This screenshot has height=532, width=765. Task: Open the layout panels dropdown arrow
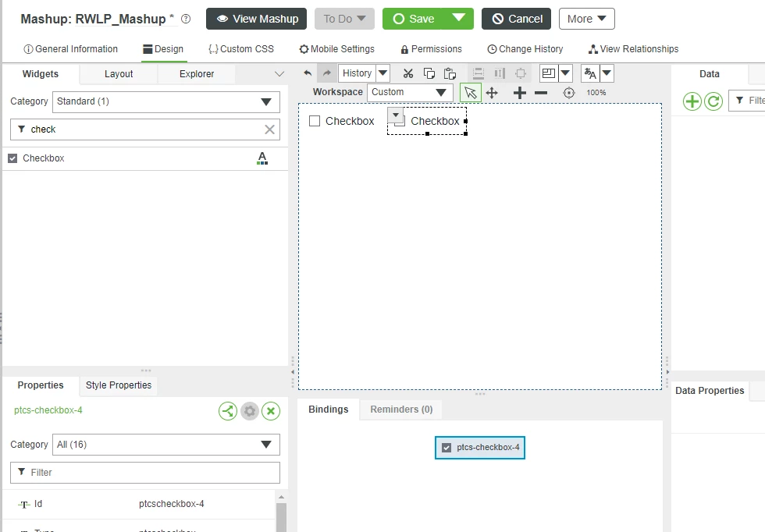coord(565,73)
